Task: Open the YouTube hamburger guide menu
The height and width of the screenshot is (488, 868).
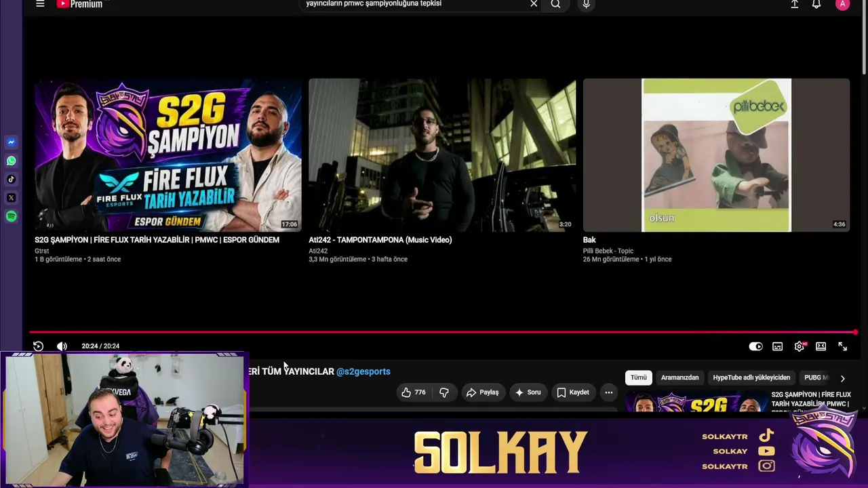Action: pyautogui.click(x=40, y=4)
